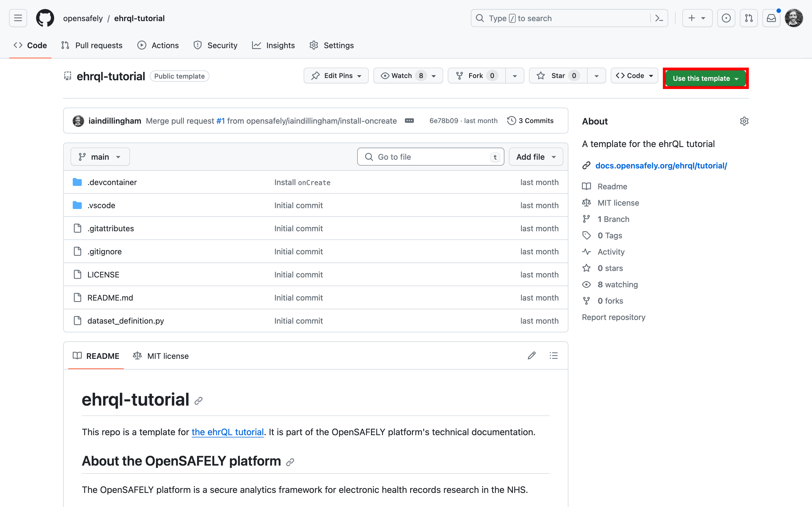The width and height of the screenshot is (812, 507).
Task: Open pull requests from the header icon
Action: tap(749, 18)
